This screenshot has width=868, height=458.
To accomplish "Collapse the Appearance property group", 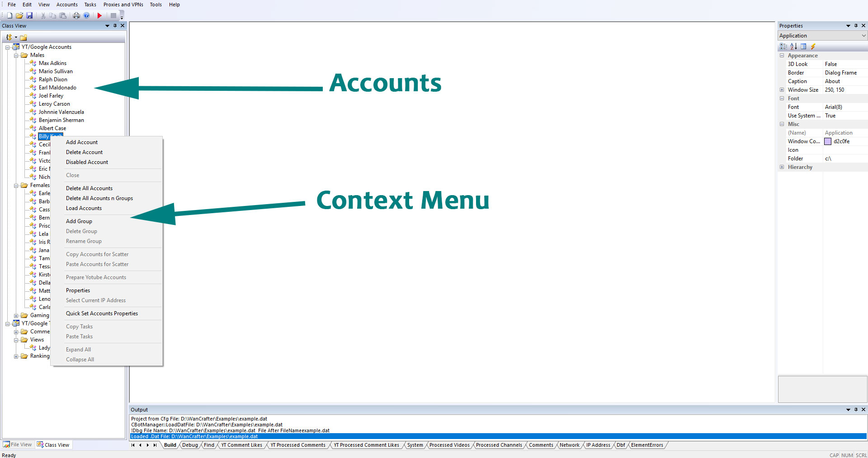I will tap(782, 56).
